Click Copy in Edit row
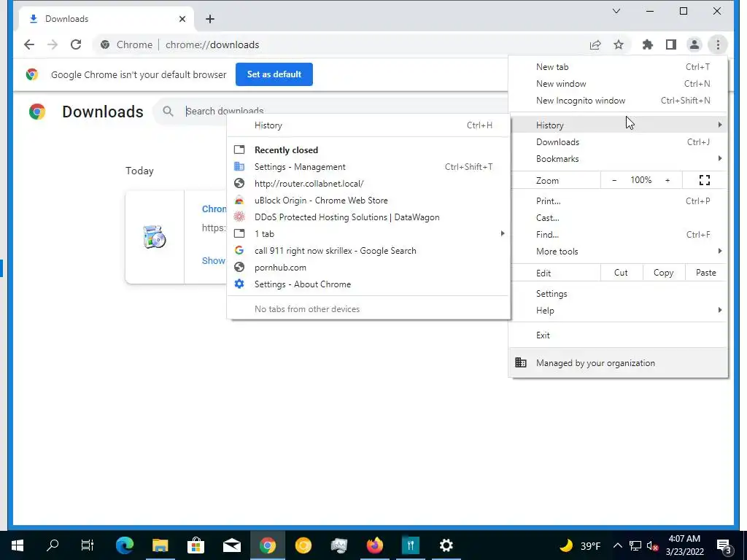The height and width of the screenshot is (560, 747). point(663,273)
